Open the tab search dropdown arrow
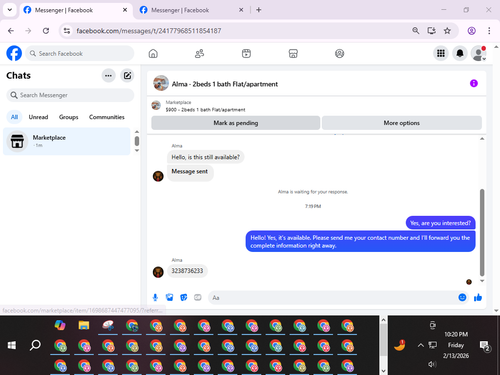 click(10, 10)
